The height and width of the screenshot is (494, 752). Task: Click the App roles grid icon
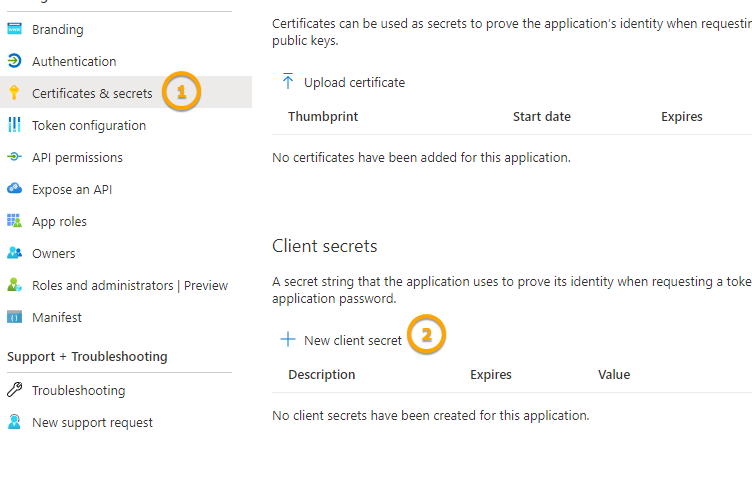[14, 222]
